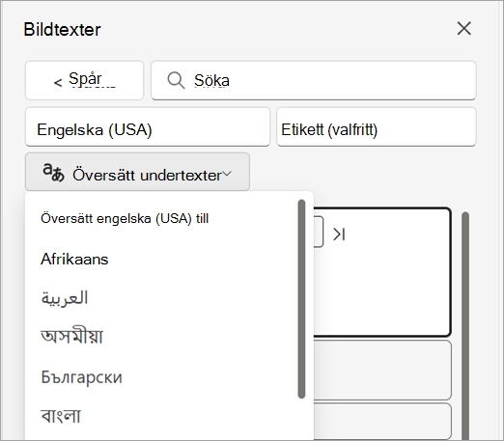Select Assamese (অসমীয়া) in the list
Viewport: 504px width, 441px height.
tap(71, 337)
